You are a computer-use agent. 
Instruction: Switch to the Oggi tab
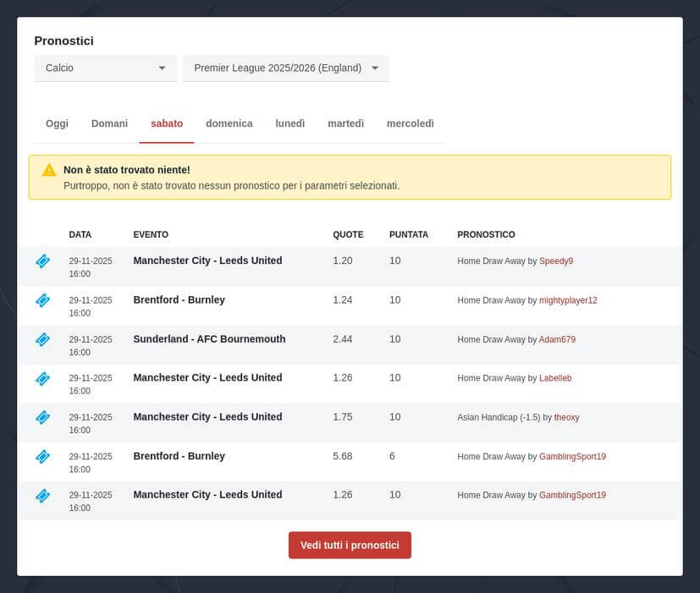[57, 124]
